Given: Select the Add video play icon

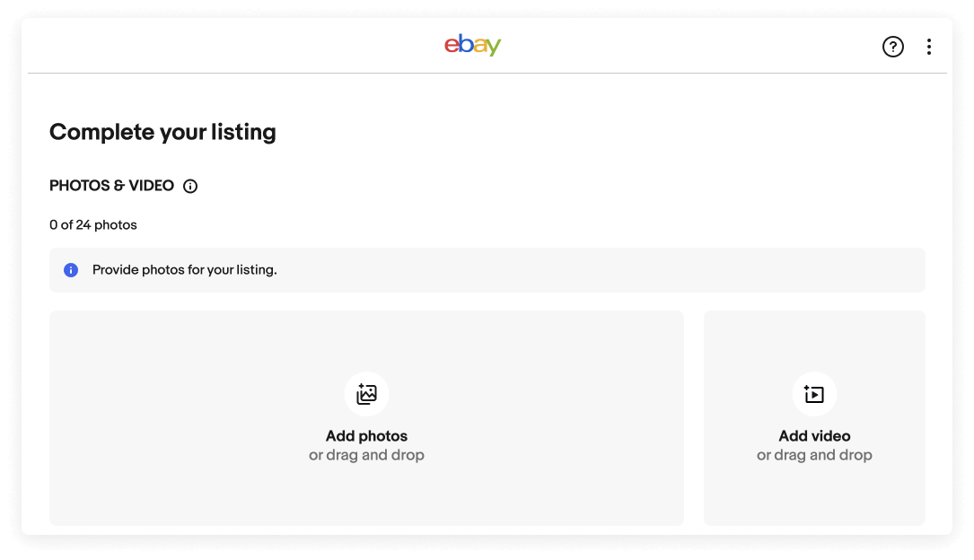Looking at the screenshot, I should point(813,393).
